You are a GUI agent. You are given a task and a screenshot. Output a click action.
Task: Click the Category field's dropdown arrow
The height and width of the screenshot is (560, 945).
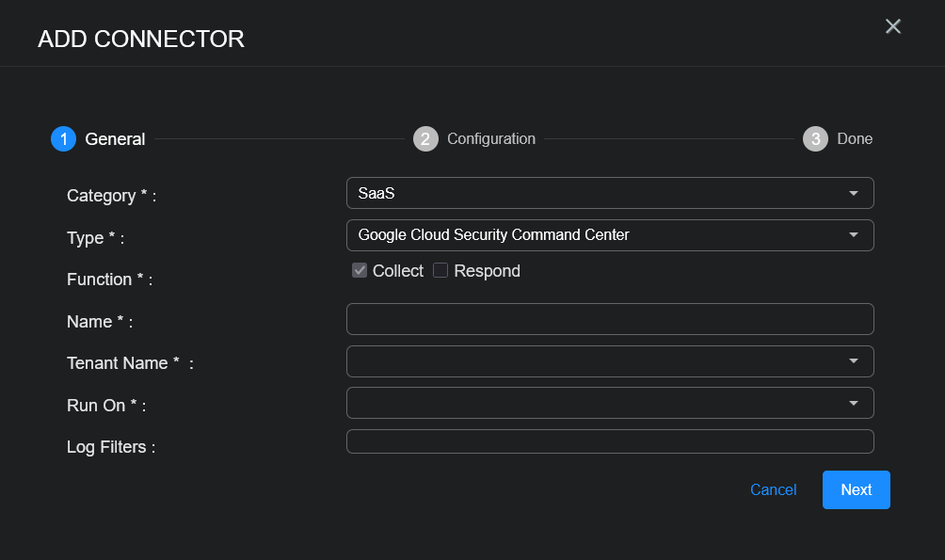click(854, 193)
